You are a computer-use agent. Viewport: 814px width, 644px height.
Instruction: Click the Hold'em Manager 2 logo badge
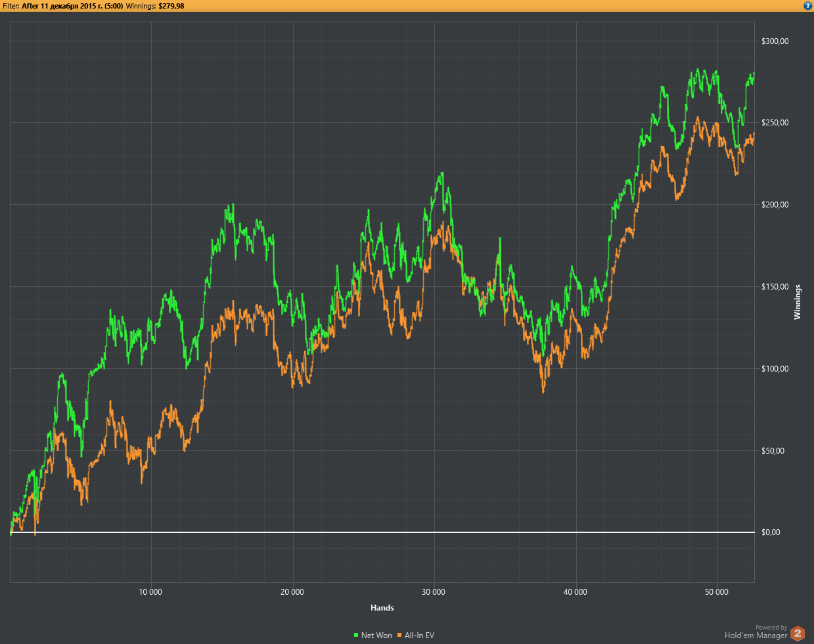pos(798,633)
